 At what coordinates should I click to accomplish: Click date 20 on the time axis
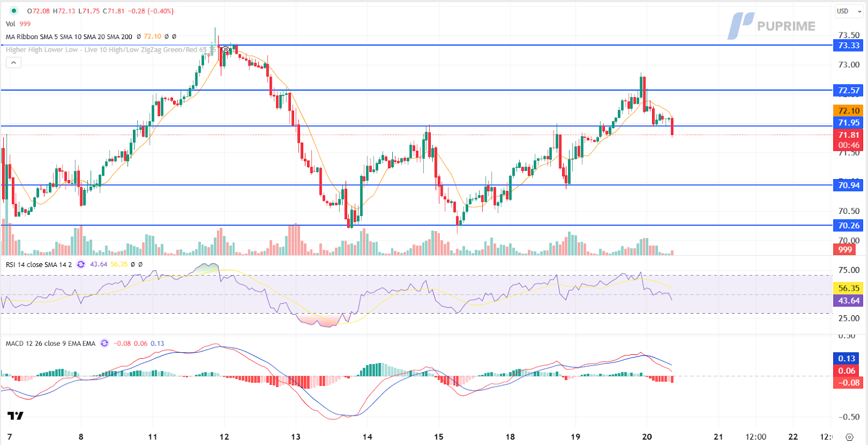[x=647, y=437]
